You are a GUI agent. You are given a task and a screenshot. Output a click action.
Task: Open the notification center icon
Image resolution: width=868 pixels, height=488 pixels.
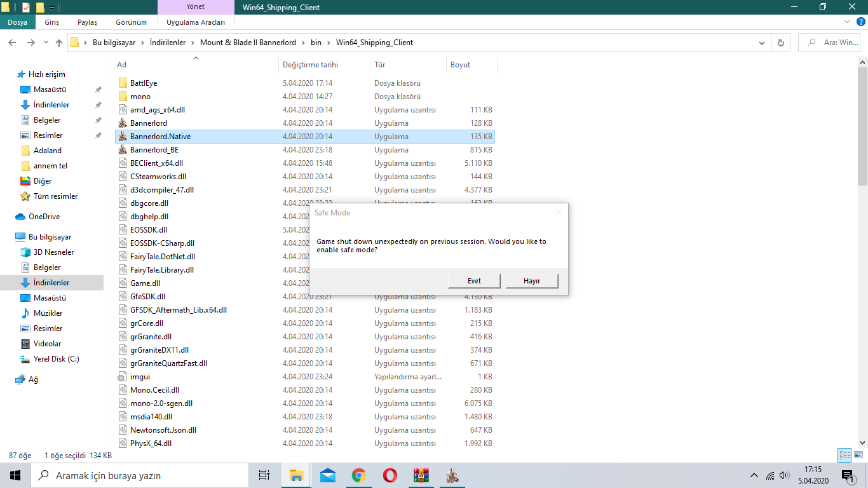847,475
